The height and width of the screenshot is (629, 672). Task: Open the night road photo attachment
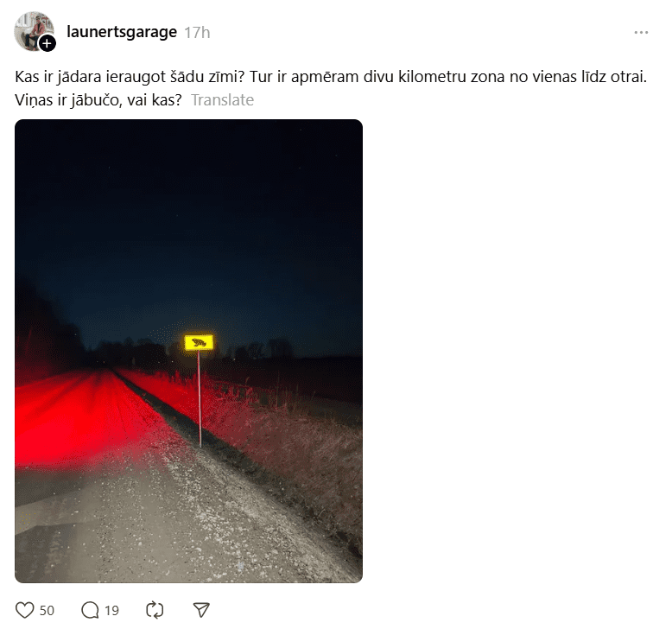point(188,351)
